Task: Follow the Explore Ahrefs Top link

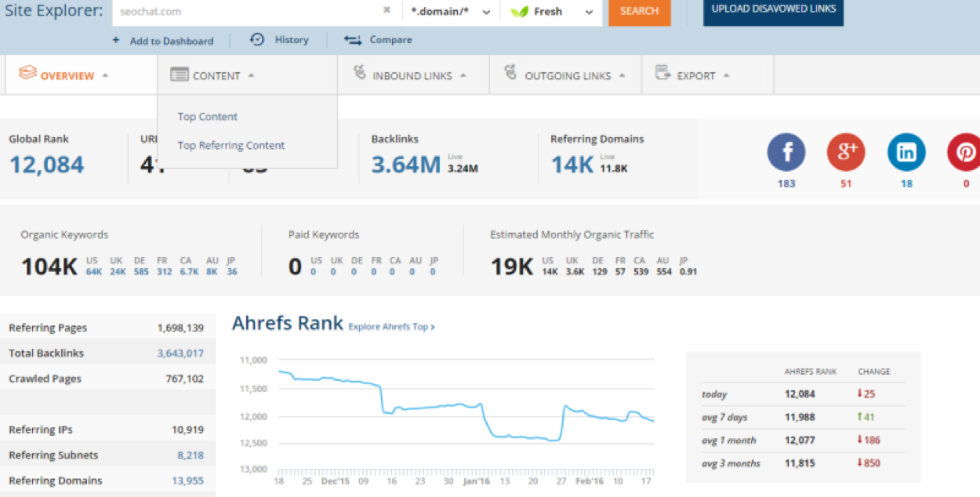Action: tap(391, 327)
